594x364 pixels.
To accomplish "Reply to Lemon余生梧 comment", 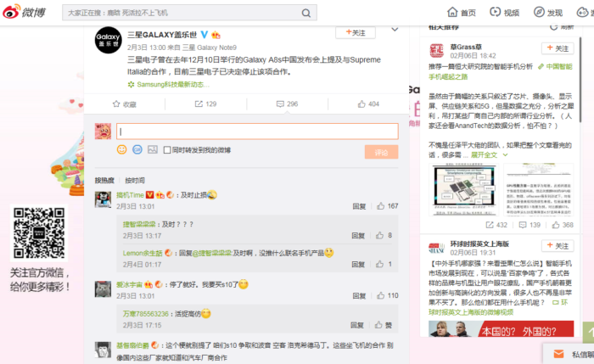I will [358, 265].
